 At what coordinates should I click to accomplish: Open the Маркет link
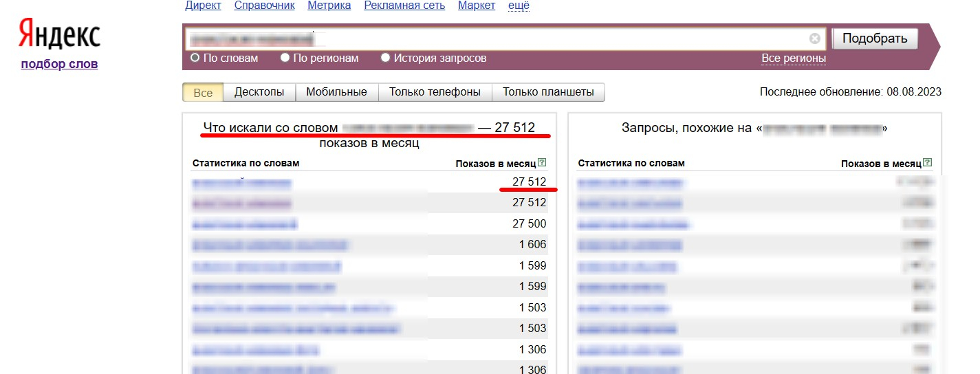click(477, 5)
